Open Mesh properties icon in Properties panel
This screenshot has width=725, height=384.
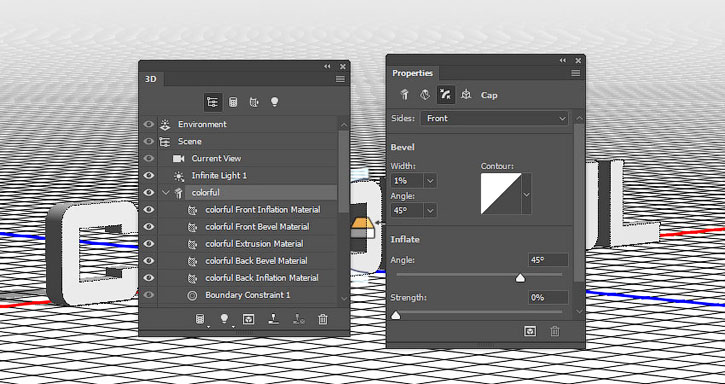(405, 95)
